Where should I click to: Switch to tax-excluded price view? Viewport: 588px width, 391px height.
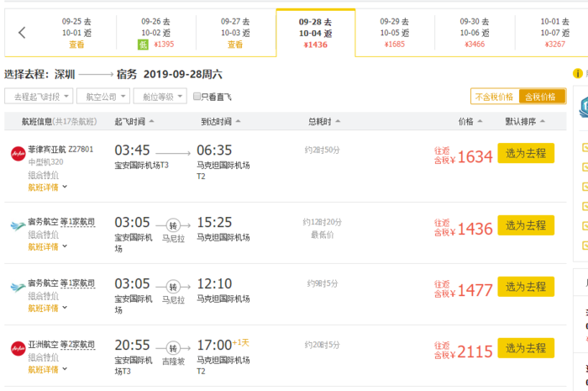(x=495, y=97)
